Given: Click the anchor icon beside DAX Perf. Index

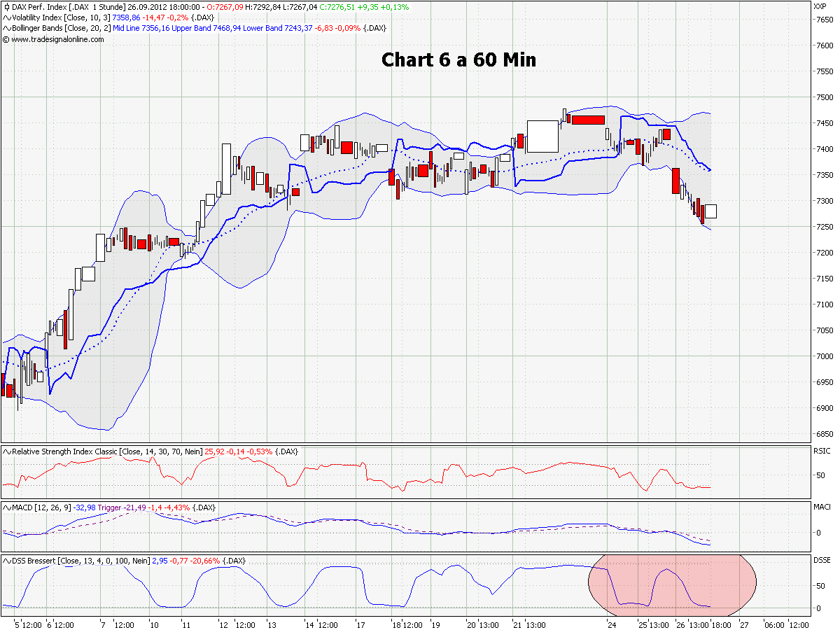Looking at the screenshot, I should pyautogui.click(x=6, y=5).
